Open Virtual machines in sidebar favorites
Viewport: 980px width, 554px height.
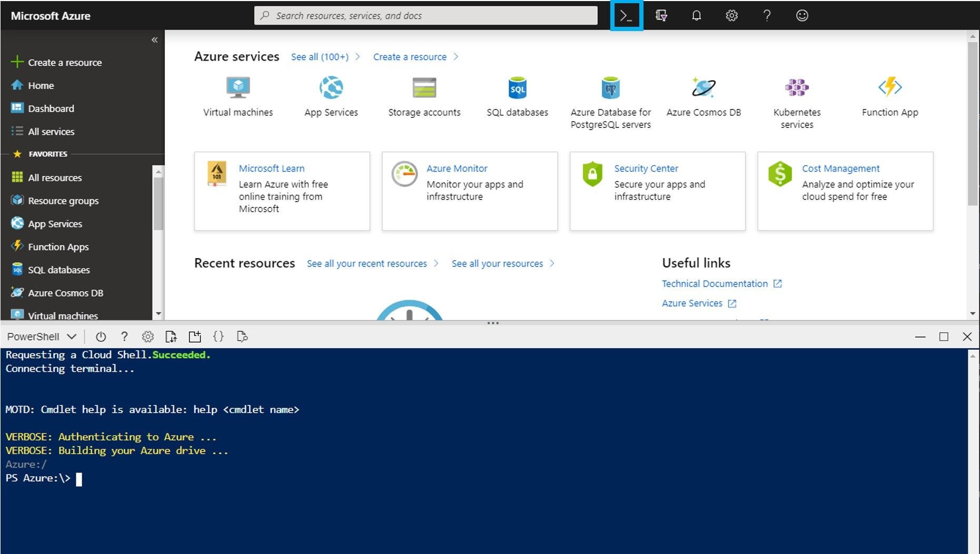54,315
